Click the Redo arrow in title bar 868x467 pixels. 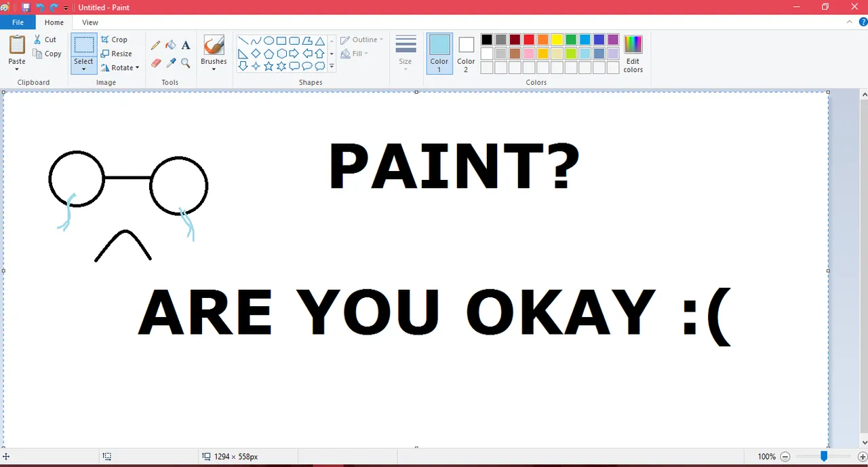54,7
